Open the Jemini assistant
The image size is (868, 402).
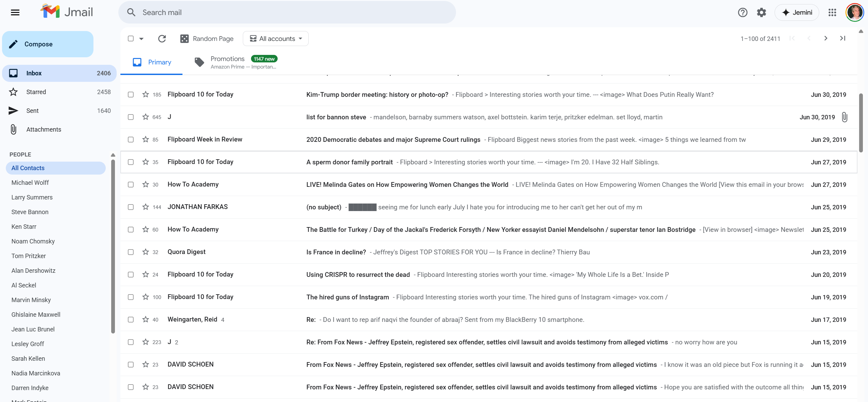click(x=797, y=13)
